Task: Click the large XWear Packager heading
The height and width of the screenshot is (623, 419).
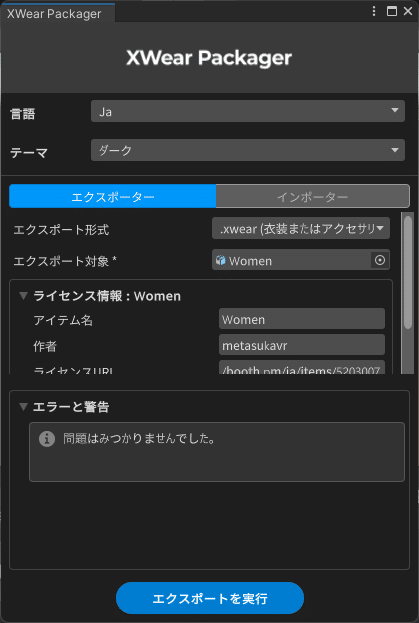Action: pos(209,58)
